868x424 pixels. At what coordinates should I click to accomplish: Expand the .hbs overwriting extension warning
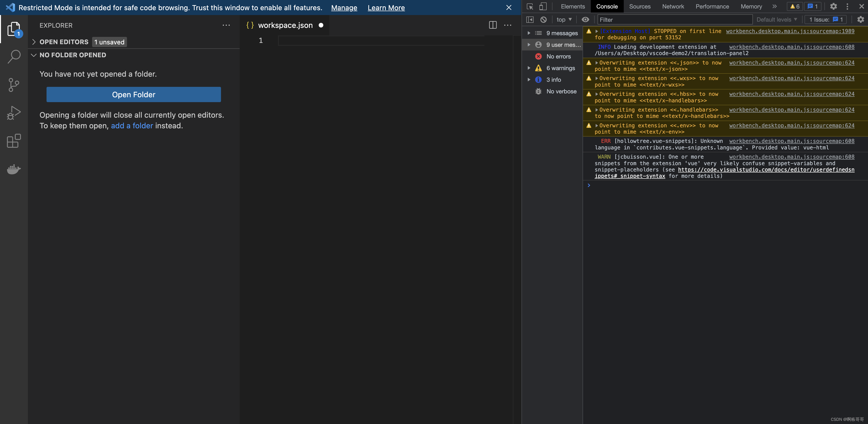click(x=596, y=94)
